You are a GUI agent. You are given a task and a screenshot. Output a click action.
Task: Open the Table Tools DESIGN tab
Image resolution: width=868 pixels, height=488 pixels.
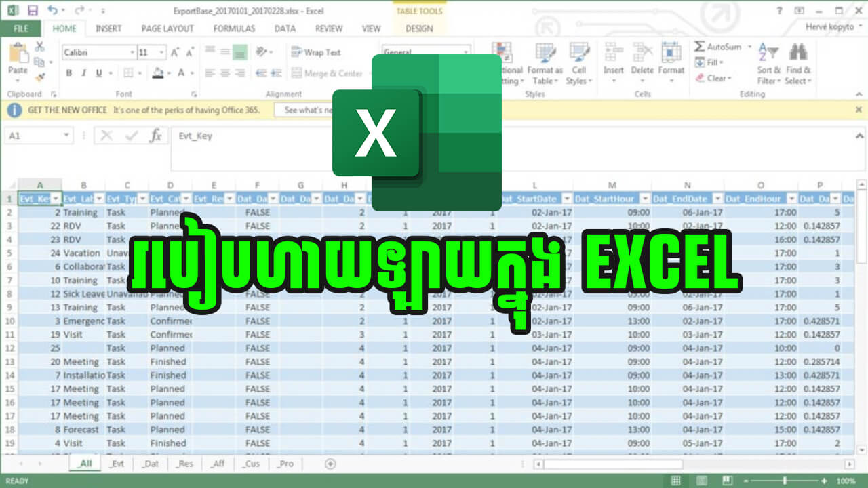(x=419, y=28)
